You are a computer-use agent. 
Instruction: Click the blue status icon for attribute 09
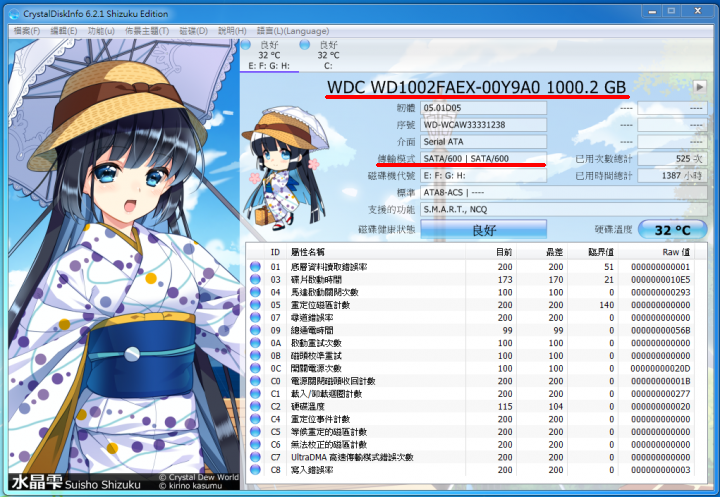(x=255, y=330)
